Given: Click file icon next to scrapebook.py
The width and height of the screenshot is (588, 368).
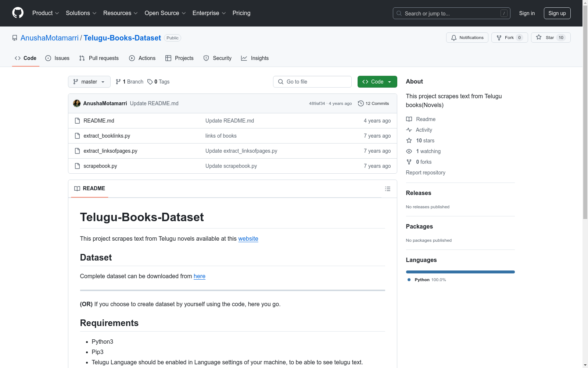Looking at the screenshot, I should [77, 166].
